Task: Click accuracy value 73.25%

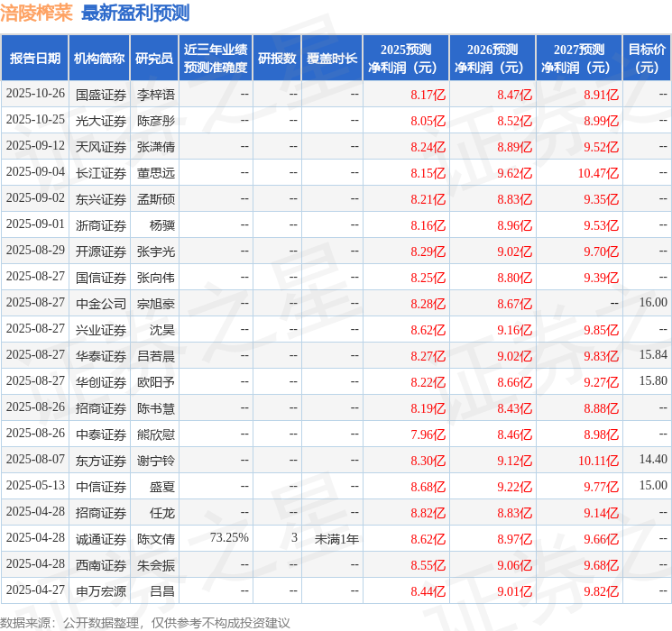Action: coord(229,537)
